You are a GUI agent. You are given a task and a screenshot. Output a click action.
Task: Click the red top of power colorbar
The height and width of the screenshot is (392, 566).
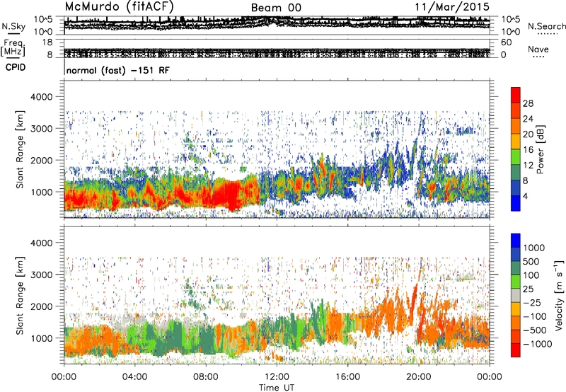tap(516, 95)
